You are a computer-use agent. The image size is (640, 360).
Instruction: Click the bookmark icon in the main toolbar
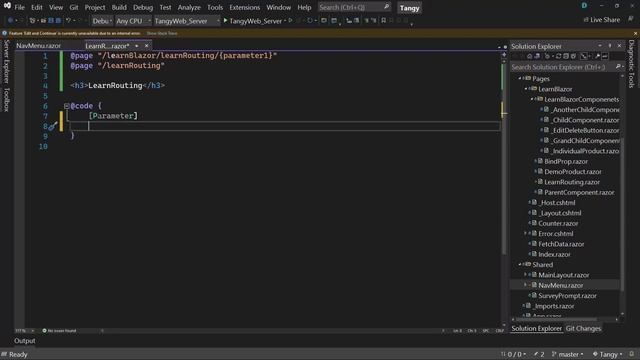click(383, 20)
